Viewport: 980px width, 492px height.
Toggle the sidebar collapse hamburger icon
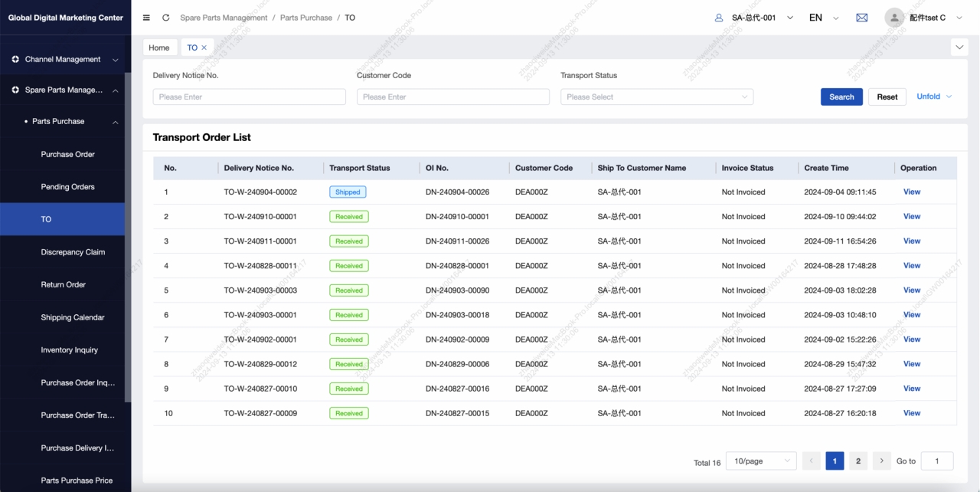tap(146, 18)
